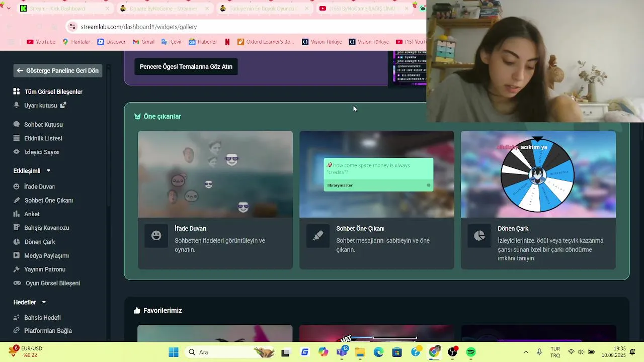Click the highlighter icon in Sohbet Öne Çıkanı card
The height and width of the screenshot is (362, 644).
pos(318,236)
